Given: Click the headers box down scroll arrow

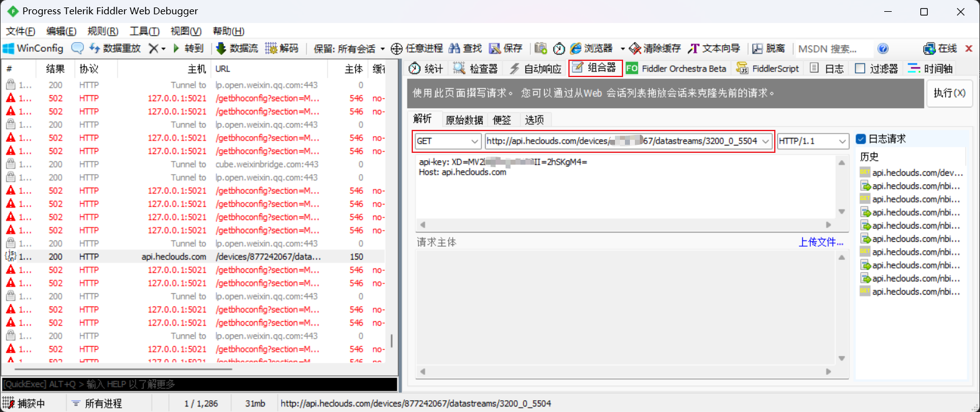Looking at the screenshot, I should coord(841,212).
